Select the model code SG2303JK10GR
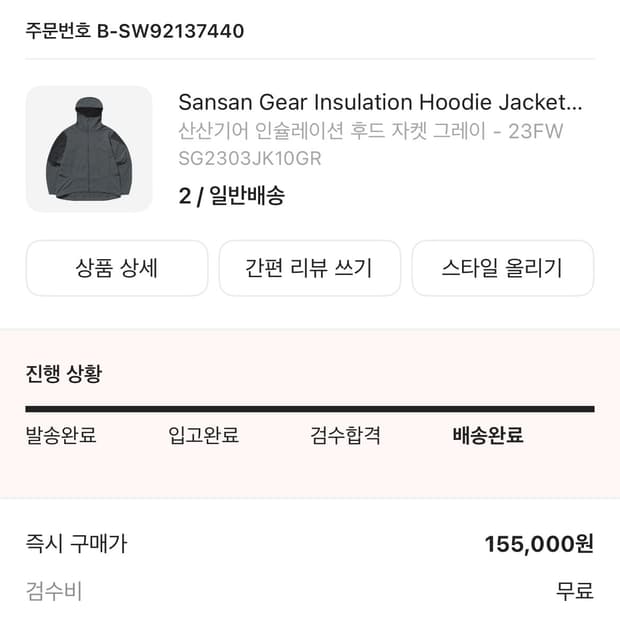This screenshot has height=620, width=620. 250,159
